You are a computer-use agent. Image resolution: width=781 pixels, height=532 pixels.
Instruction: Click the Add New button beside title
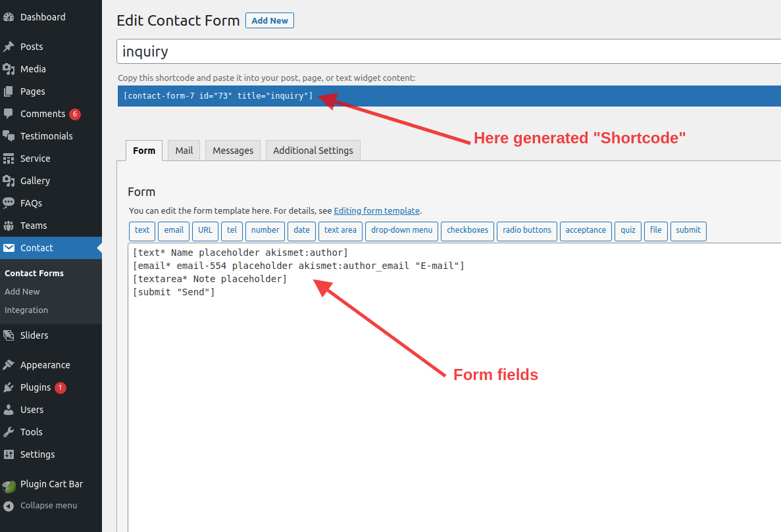270,20
